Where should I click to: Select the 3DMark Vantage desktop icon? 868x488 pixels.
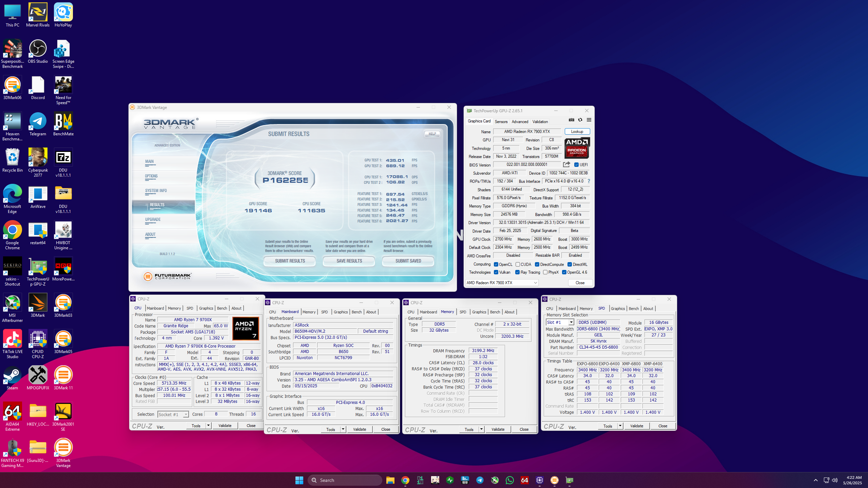click(63, 453)
